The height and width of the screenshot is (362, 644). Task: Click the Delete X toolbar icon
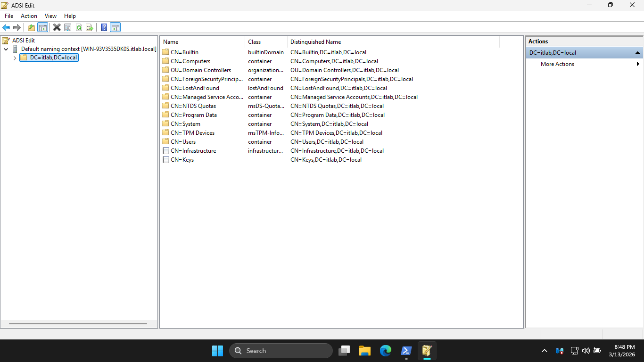[x=57, y=27]
